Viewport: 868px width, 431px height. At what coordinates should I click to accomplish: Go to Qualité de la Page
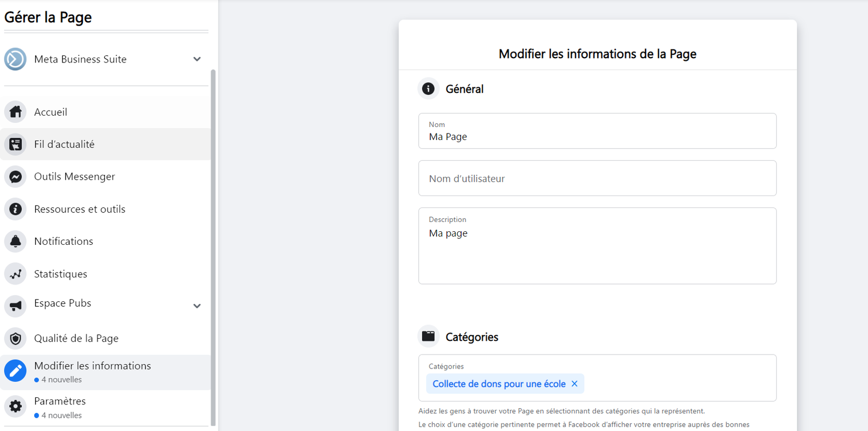[76, 339]
